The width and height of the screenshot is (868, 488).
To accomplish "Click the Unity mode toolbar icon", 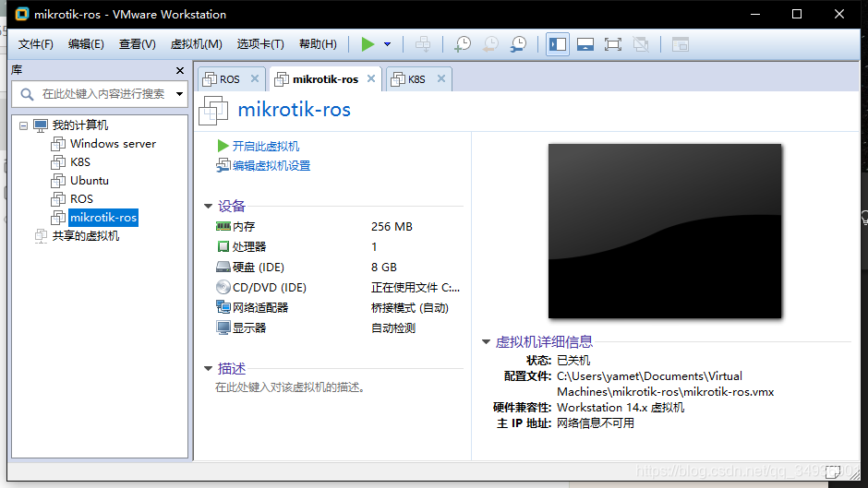I will [641, 44].
